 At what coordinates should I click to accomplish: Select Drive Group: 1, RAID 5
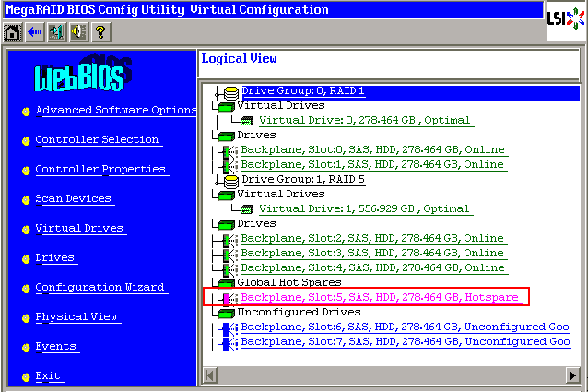tap(303, 180)
